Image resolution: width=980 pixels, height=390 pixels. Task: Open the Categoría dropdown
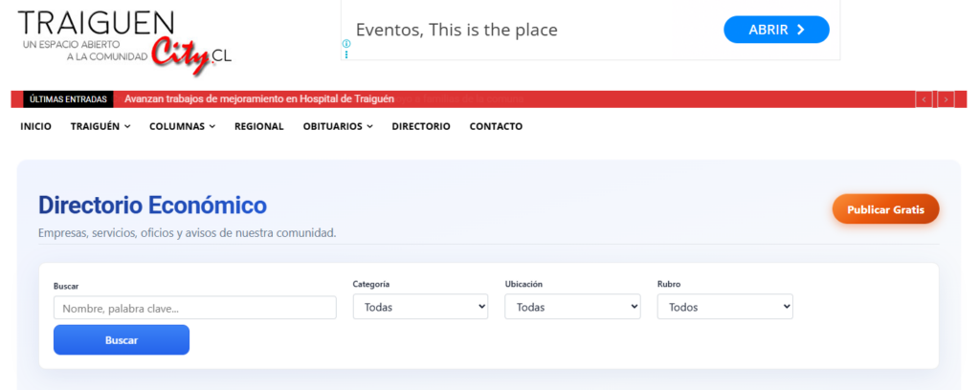(420, 307)
